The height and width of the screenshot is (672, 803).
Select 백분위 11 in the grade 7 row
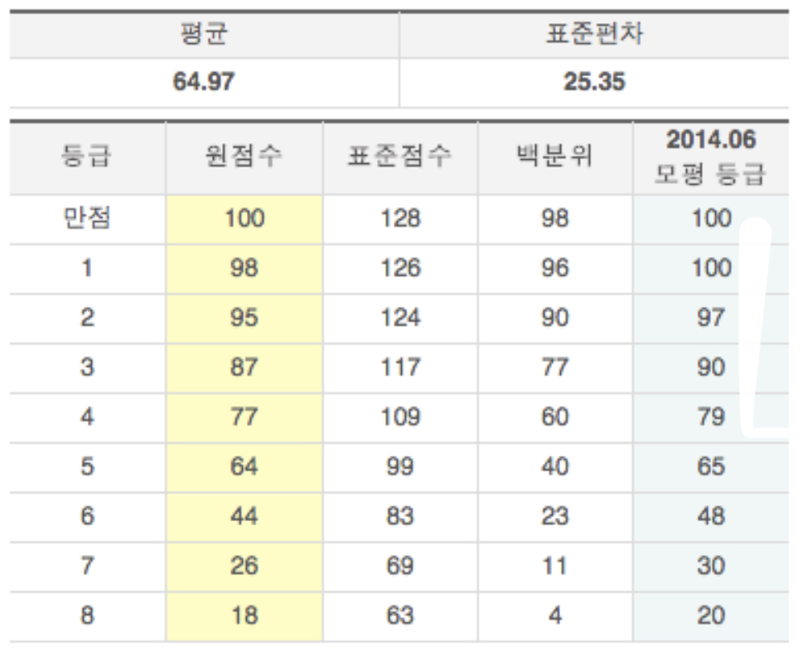pyautogui.click(x=555, y=567)
